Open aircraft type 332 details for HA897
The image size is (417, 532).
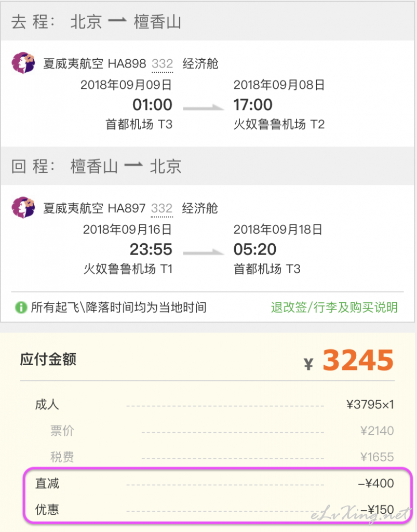pyautogui.click(x=162, y=208)
